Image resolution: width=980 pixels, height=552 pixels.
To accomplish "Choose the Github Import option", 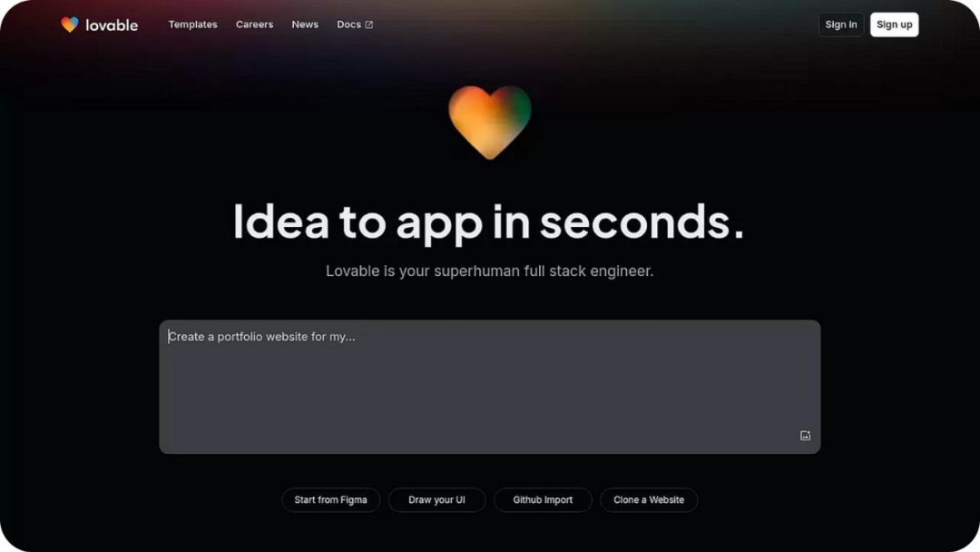I will point(543,500).
